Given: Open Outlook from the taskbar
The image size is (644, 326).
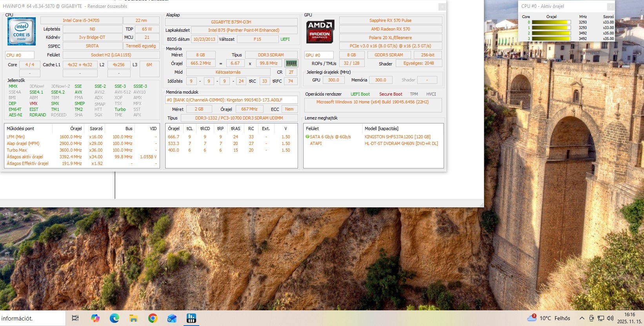Looking at the screenshot, I should [172, 318].
